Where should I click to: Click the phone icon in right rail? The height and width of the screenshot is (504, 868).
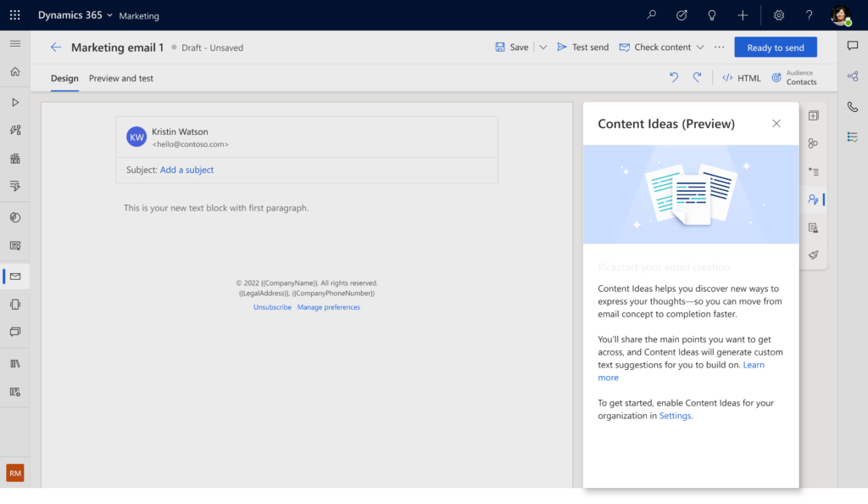tap(852, 107)
